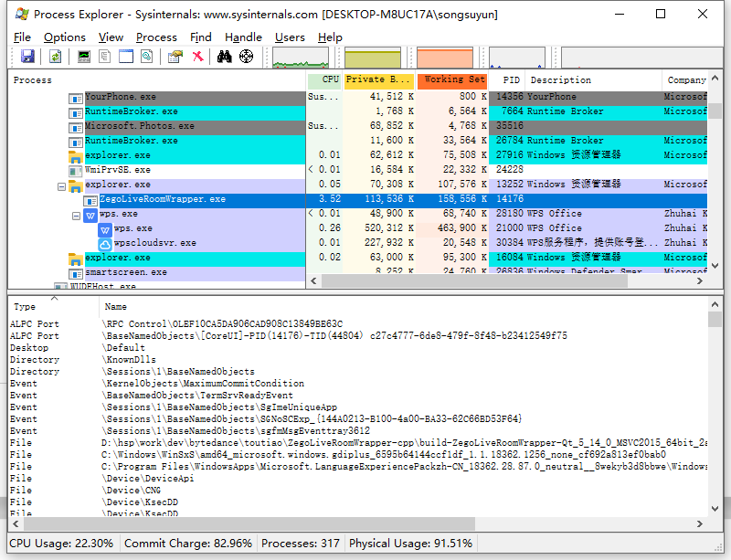Toggle the Show Process Tree toolbar icon
The image size is (731, 560).
coord(105,57)
